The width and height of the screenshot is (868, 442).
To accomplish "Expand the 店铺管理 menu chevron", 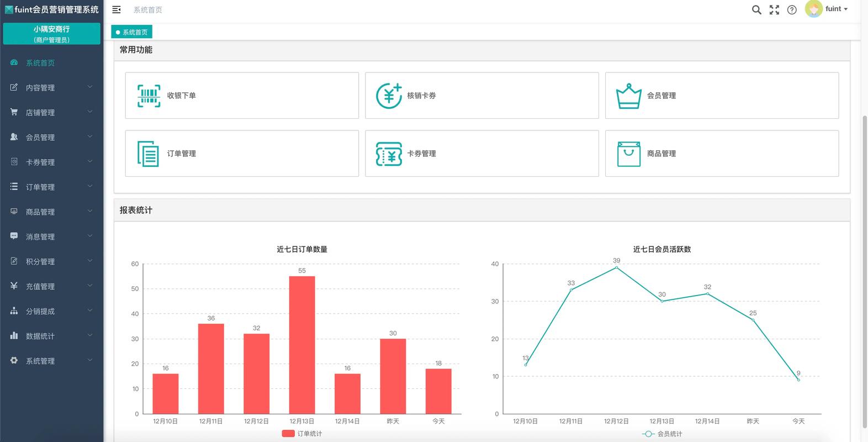I will (x=90, y=112).
